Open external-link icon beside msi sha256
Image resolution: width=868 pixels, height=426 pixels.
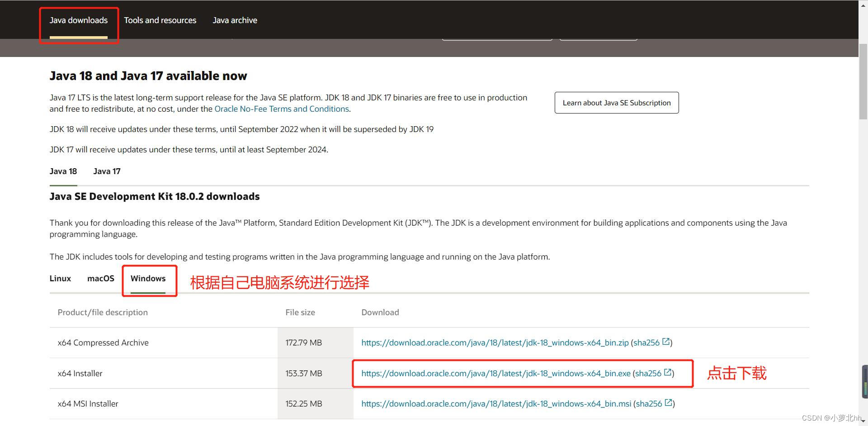pyautogui.click(x=669, y=403)
